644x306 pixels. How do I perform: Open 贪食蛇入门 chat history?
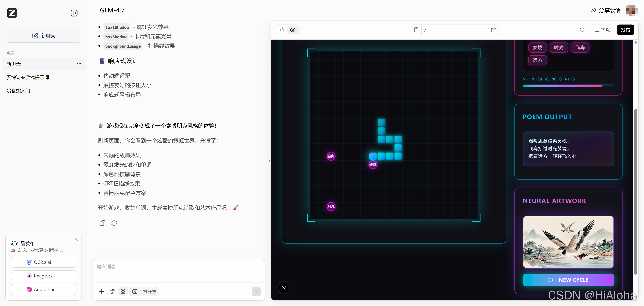(18, 91)
